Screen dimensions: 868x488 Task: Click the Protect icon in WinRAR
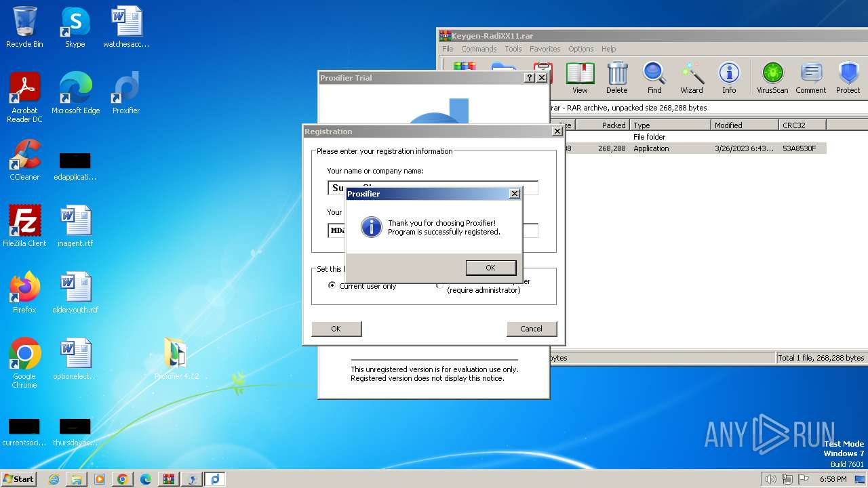coord(848,78)
